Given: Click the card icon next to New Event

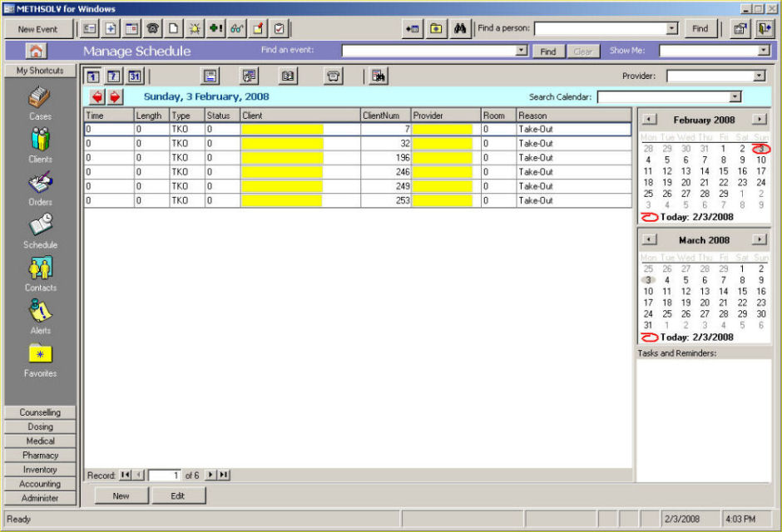Looking at the screenshot, I should (x=90, y=29).
